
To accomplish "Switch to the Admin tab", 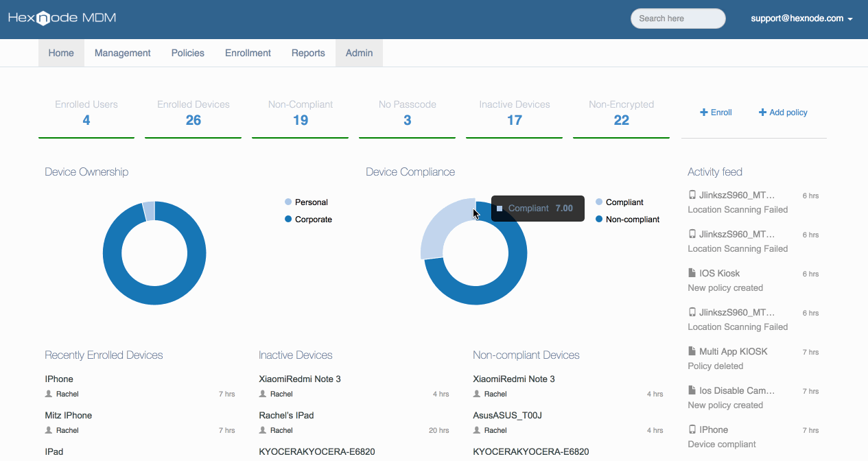I will click(360, 53).
